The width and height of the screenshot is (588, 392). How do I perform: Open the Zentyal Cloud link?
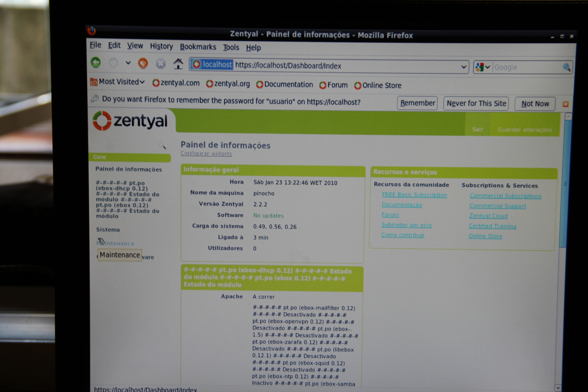pos(488,216)
